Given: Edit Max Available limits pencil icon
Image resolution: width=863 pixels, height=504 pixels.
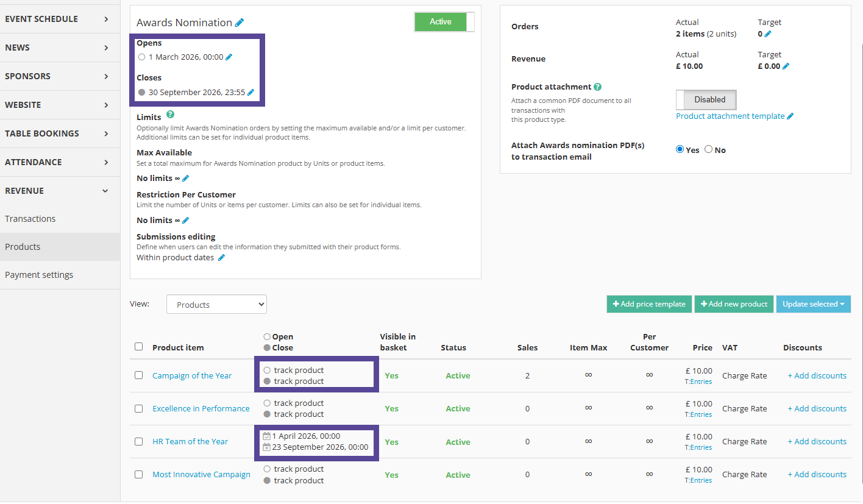Looking at the screenshot, I should [x=186, y=179].
